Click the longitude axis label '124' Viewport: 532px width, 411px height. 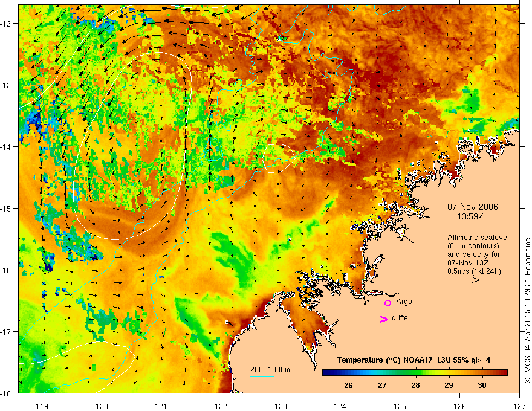pos(340,406)
